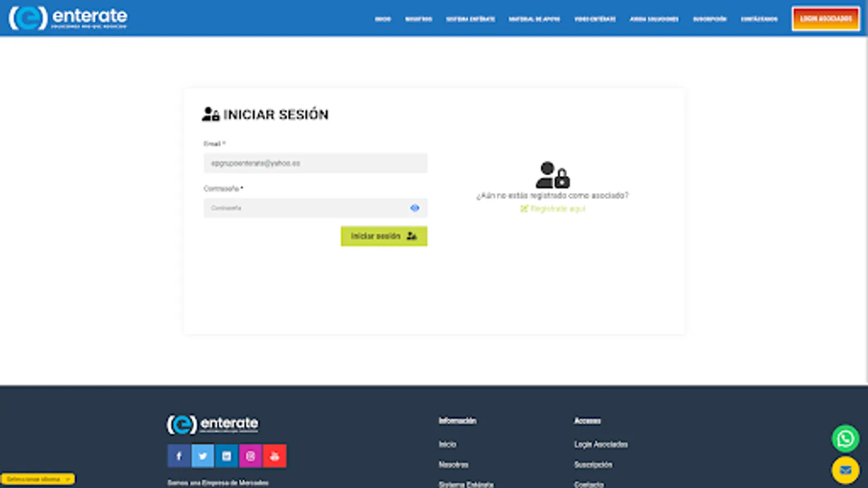Screen dimensions: 868x488
Task: Submit the form with Iniciar sesión
Action: pos(384,236)
